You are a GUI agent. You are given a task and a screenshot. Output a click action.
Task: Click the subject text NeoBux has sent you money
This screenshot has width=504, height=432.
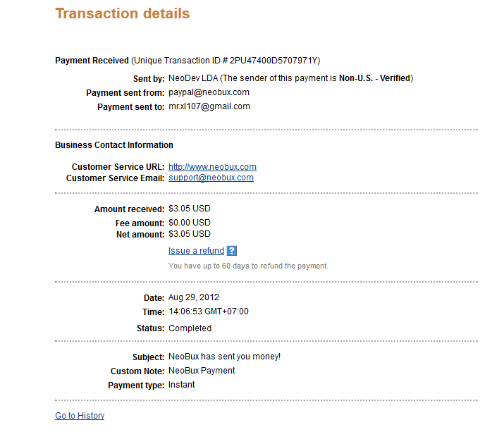click(224, 357)
